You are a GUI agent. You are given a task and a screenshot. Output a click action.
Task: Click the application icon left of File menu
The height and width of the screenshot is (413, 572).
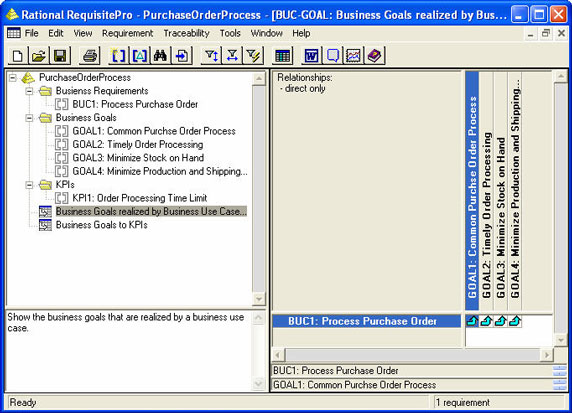point(14,33)
